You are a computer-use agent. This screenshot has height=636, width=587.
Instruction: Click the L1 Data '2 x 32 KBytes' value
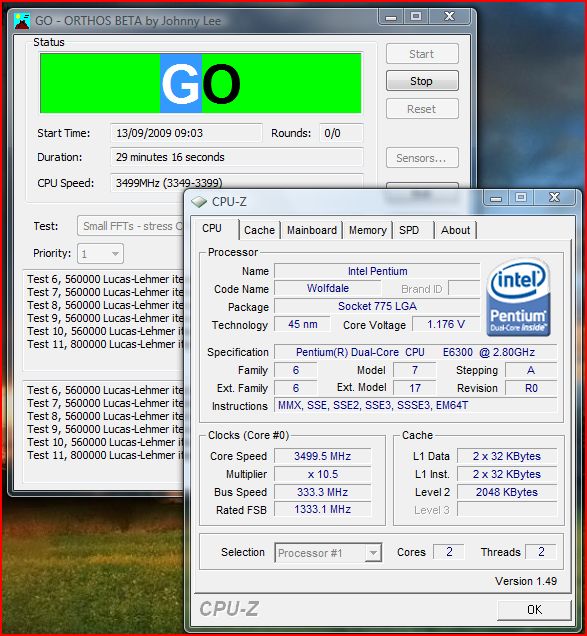(507, 456)
